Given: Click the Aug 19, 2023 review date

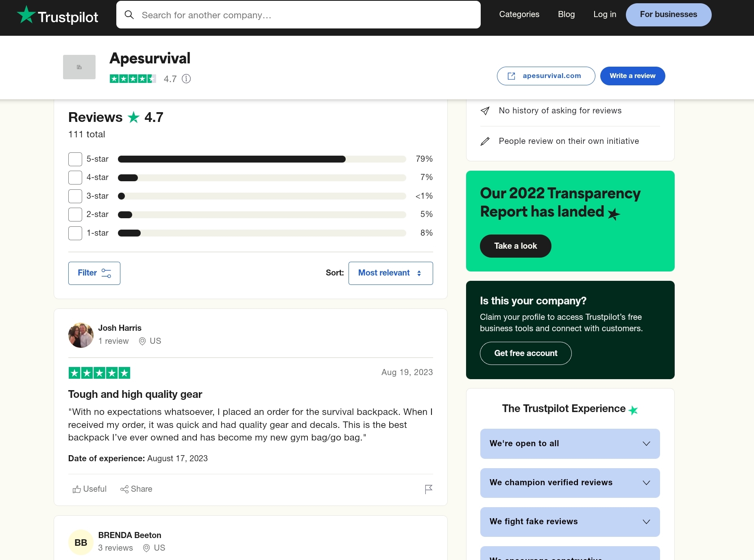Looking at the screenshot, I should click(x=407, y=373).
